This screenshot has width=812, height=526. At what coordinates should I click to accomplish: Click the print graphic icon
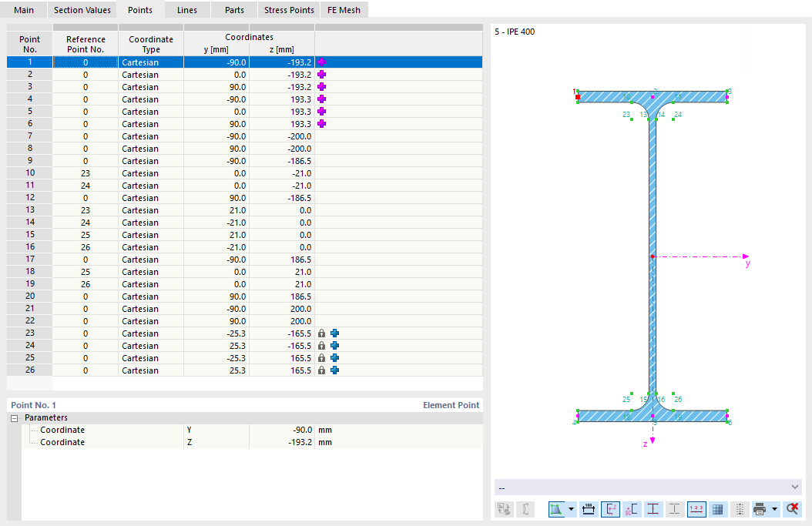[760, 509]
